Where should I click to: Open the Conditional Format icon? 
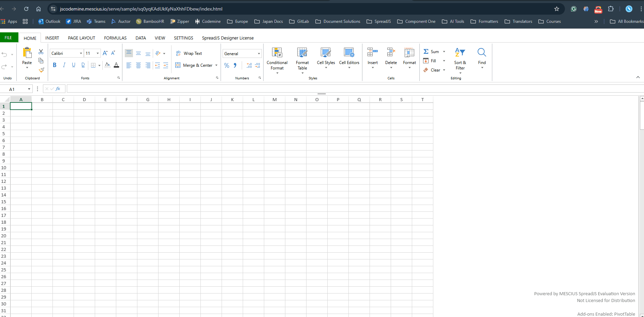pyautogui.click(x=277, y=52)
